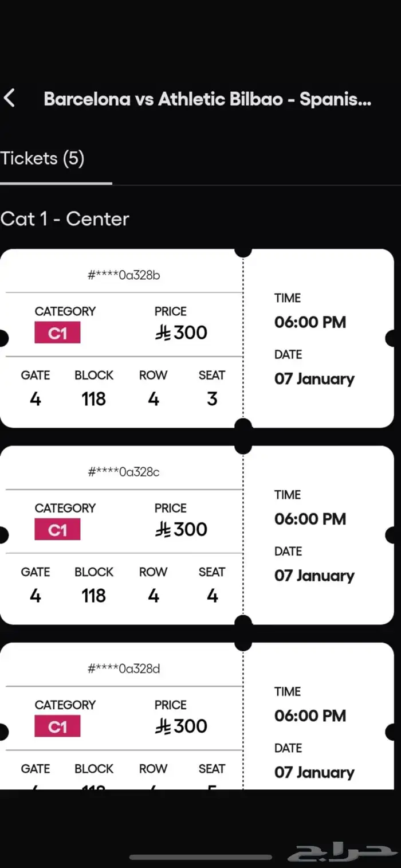Tap seat number 3 on first ticket
The width and height of the screenshot is (401, 868).
(x=212, y=399)
